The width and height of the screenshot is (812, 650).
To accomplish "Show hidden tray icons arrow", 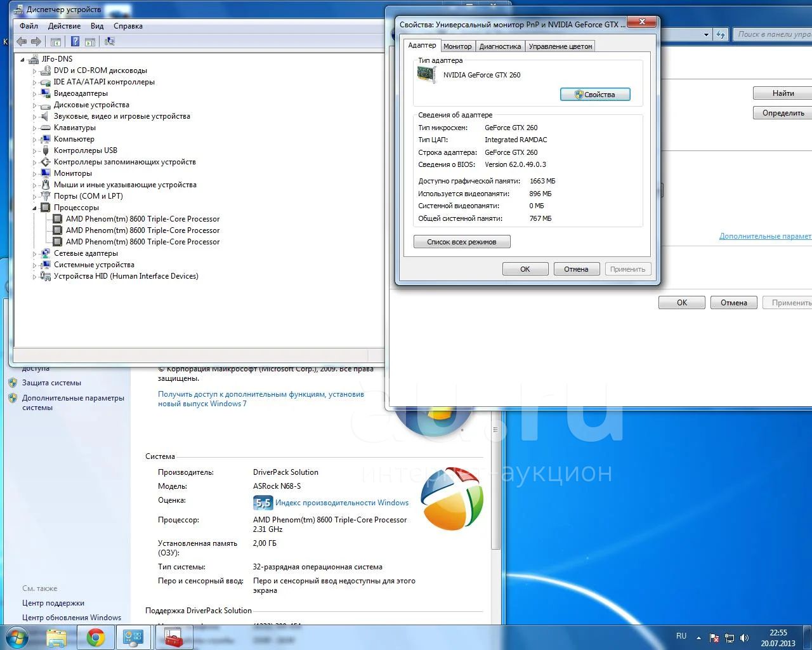I will point(698,638).
